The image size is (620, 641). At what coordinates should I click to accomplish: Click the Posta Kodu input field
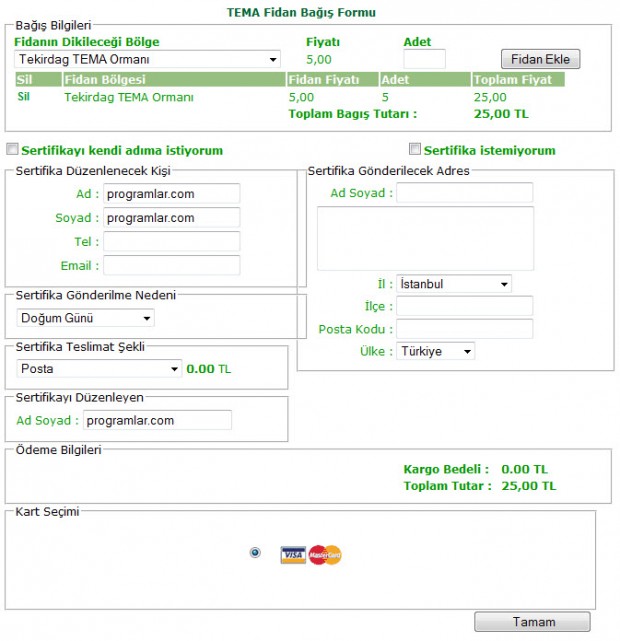465,329
